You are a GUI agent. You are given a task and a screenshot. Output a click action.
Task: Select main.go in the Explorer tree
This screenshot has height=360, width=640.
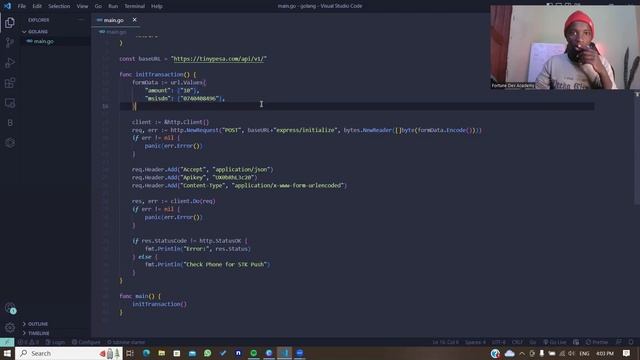[43, 41]
